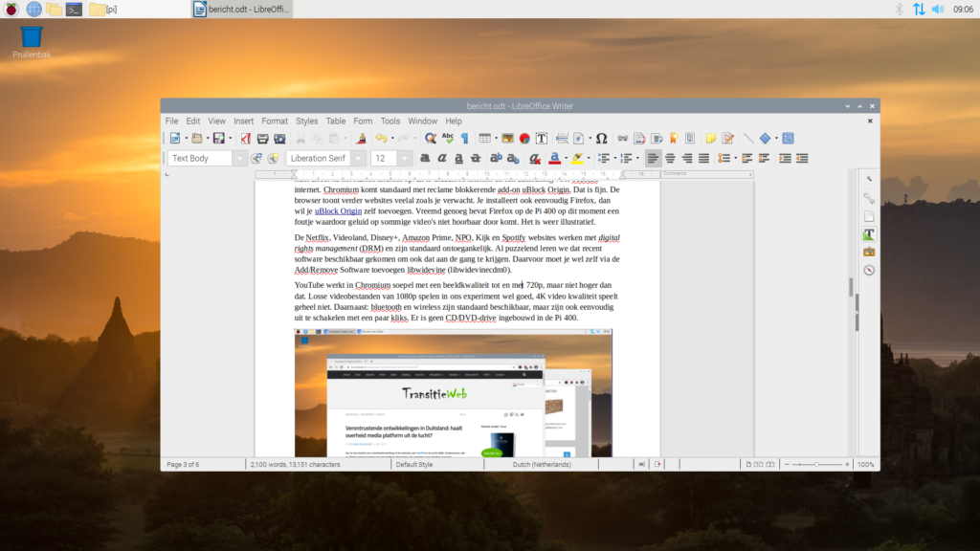The width and height of the screenshot is (980, 551).
Task: Open bullet list style dropdown arrow
Action: (615, 158)
